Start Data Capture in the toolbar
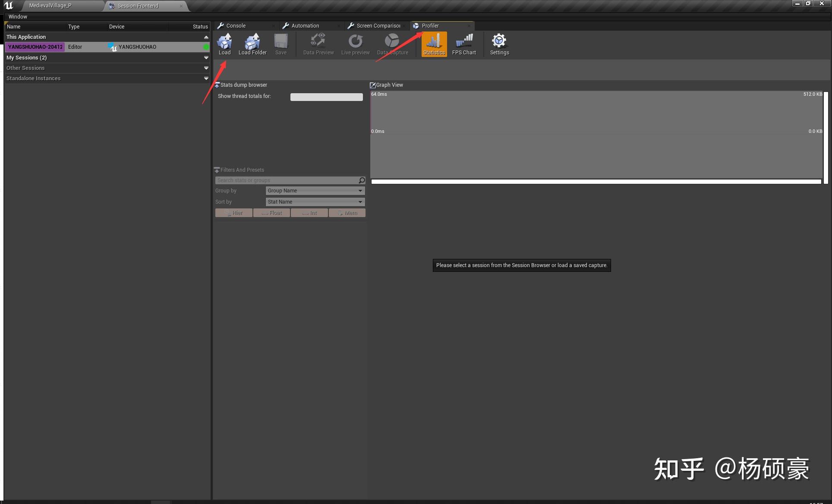 coord(392,44)
